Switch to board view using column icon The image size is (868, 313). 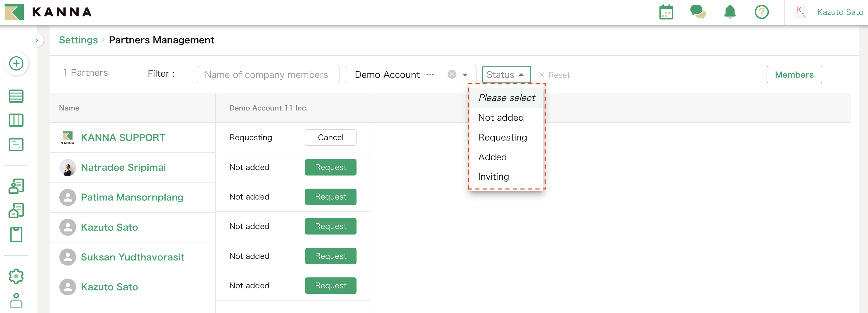pyautogui.click(x=16, y=120)
